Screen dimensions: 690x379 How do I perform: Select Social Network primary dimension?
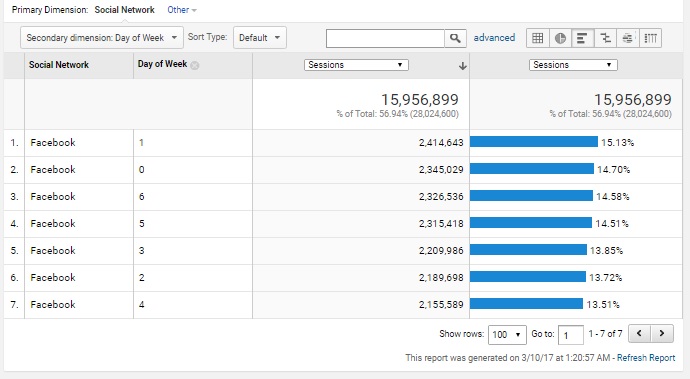[x=125, y=10]
